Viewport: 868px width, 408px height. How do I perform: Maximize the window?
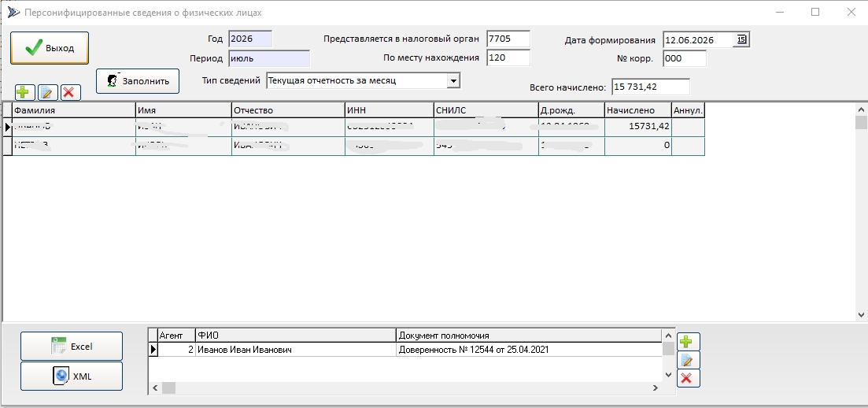tap(815, 12)
